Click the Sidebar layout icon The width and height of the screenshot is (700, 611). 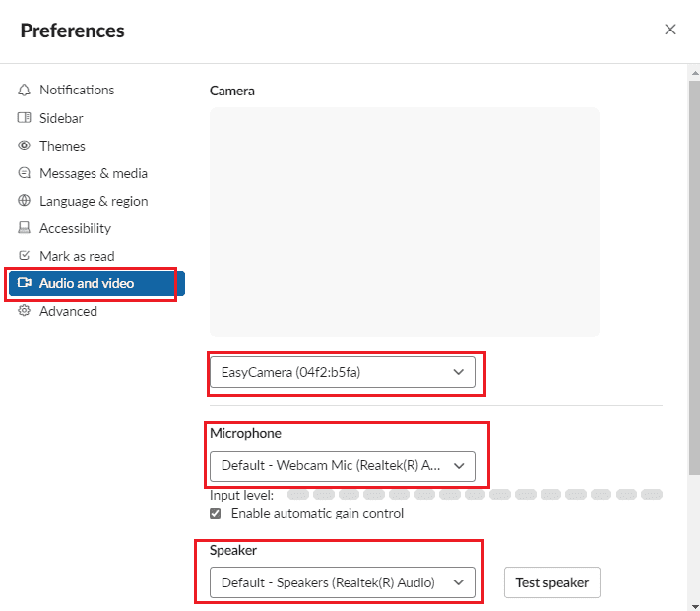25,118
